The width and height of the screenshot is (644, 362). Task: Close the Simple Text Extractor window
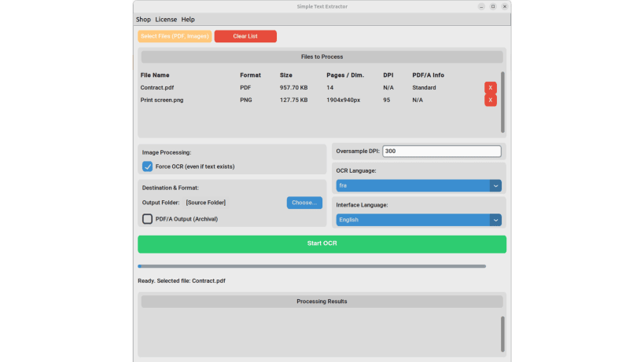click(x=505, y=6)
